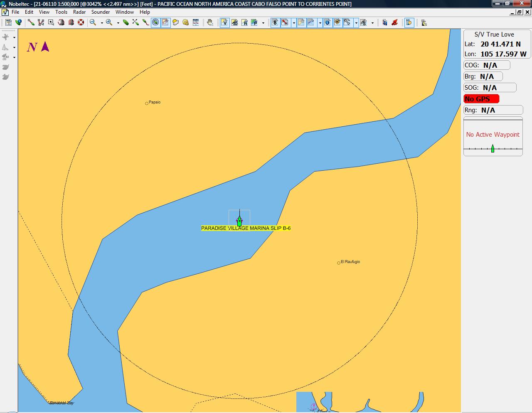Switch to raster chart R icon
This screenshot has width=532, height=413.
244,22
